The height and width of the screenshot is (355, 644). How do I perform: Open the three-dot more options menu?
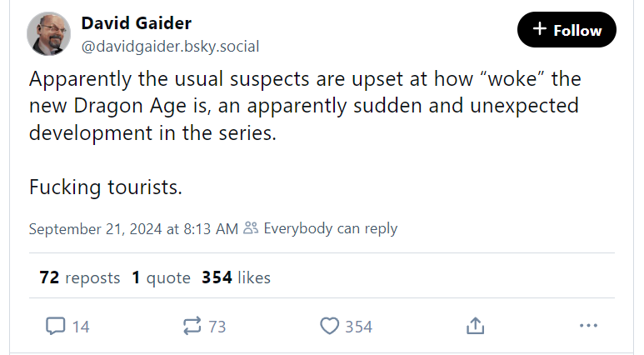[x=588, y=326]
